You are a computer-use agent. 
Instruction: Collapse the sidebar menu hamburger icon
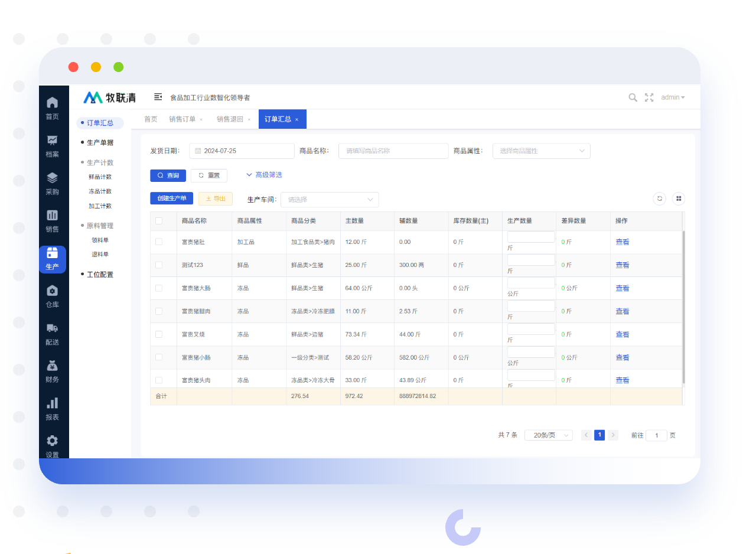pyautogui.click(x=158, y=97)
